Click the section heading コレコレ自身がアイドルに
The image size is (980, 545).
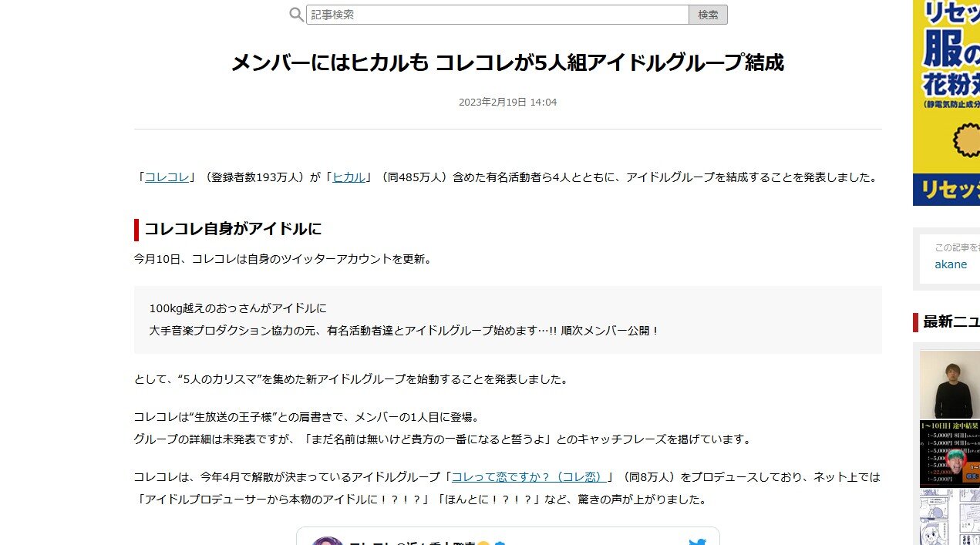point(233,229)
